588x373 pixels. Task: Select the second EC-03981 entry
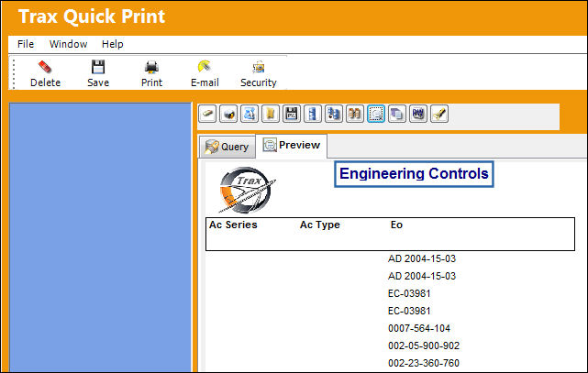tap(409, 311)
